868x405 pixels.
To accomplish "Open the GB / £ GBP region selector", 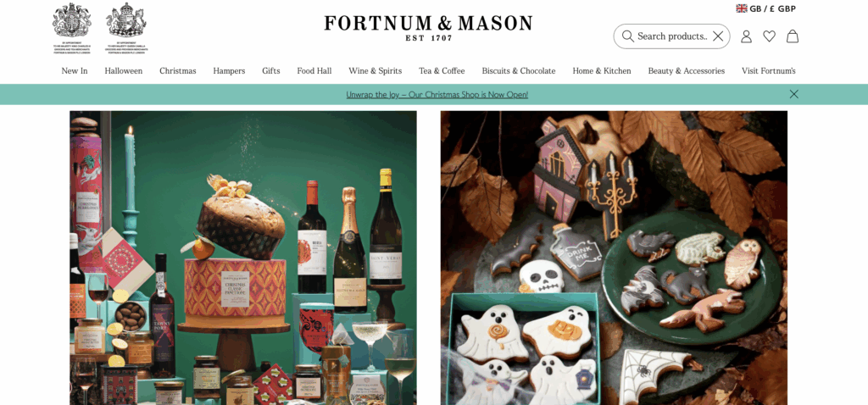I will click(x=765, y=8).
